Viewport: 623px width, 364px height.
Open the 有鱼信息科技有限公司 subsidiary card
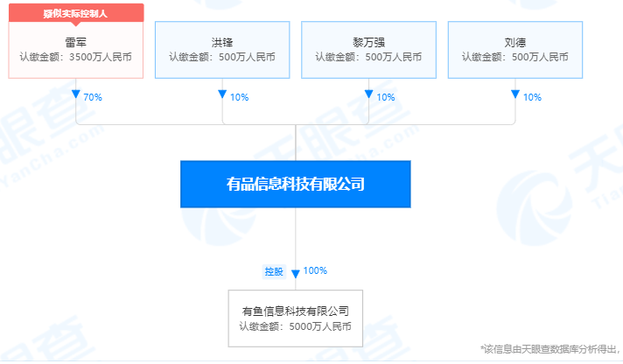(x=296, y=318)
